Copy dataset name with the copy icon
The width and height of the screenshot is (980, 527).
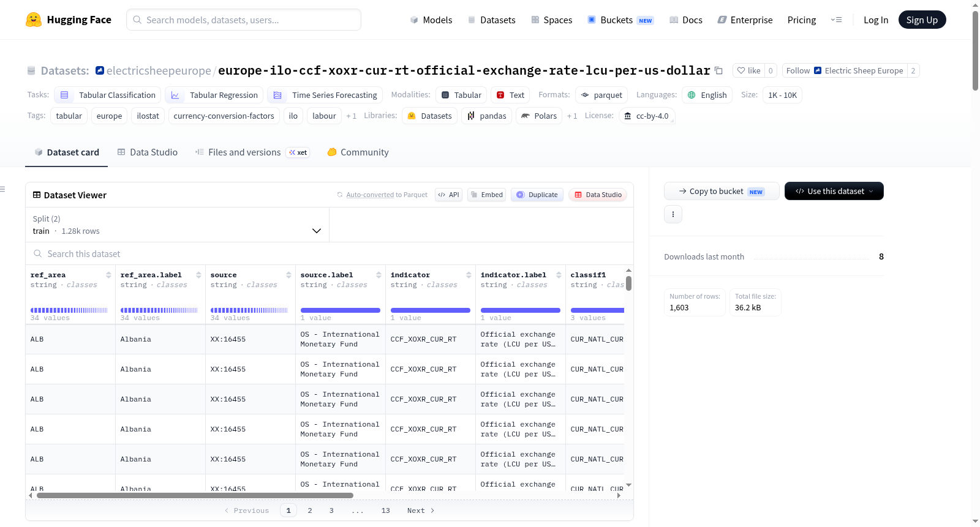[719, 71]
